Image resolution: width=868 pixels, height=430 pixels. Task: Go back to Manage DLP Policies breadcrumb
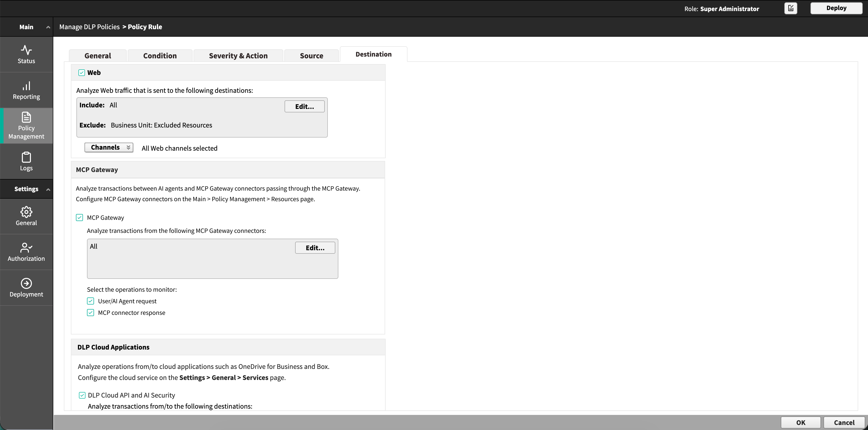(x=89, y=27)
